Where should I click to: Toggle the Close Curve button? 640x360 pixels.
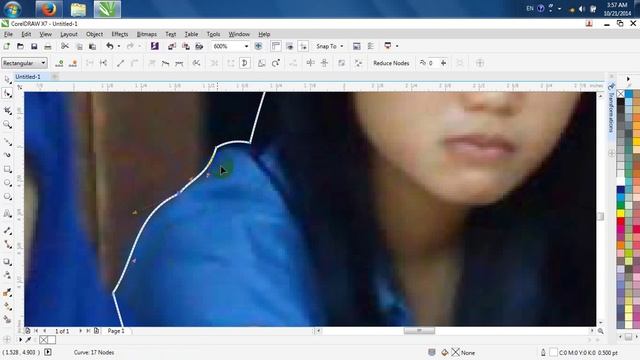(245, 63)
